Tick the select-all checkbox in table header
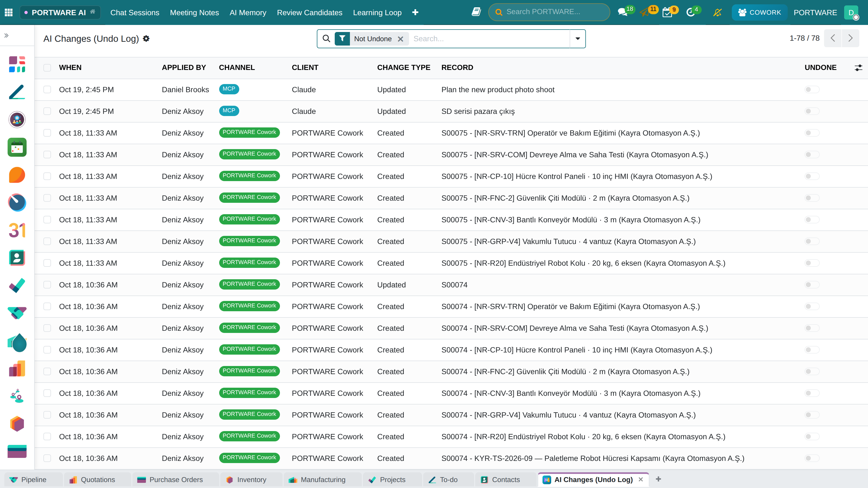 (x=47, y=68)
